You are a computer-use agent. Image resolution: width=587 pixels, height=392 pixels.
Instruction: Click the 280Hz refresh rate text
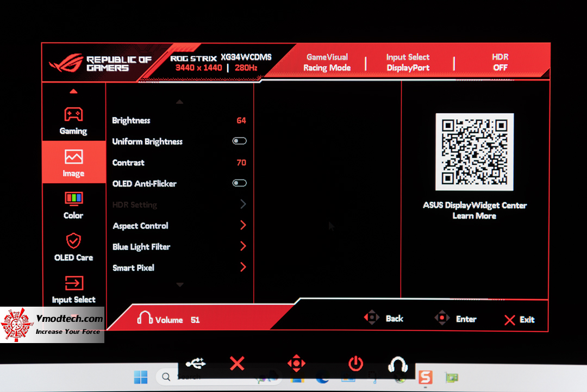click(246, 68)
